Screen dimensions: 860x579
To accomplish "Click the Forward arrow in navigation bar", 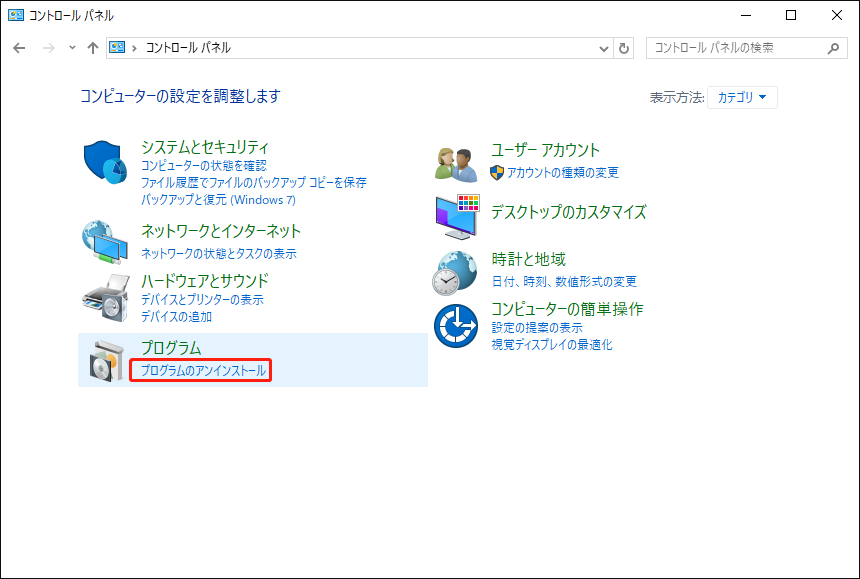I will pos(49,48).
